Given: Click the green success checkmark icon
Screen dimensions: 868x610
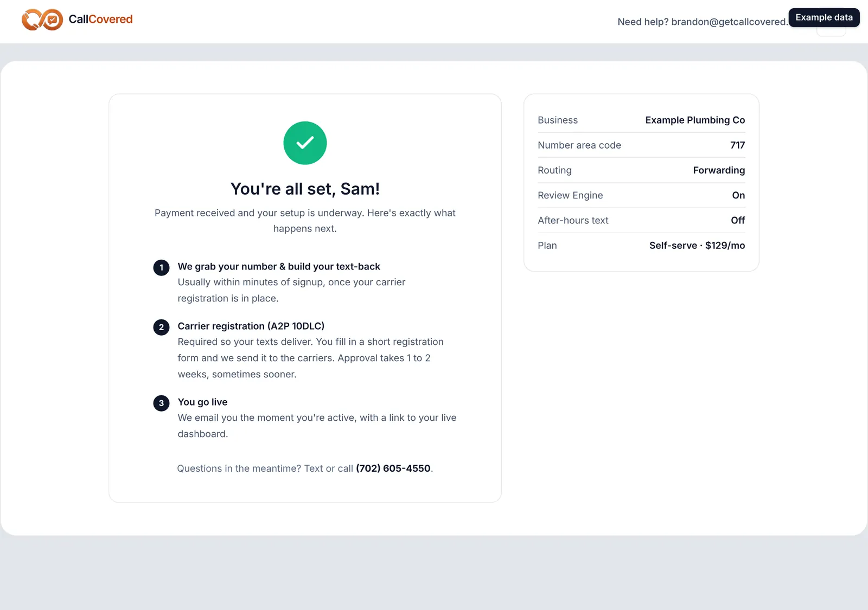Looking at the screenshot, I should click(x=305, y=143).
